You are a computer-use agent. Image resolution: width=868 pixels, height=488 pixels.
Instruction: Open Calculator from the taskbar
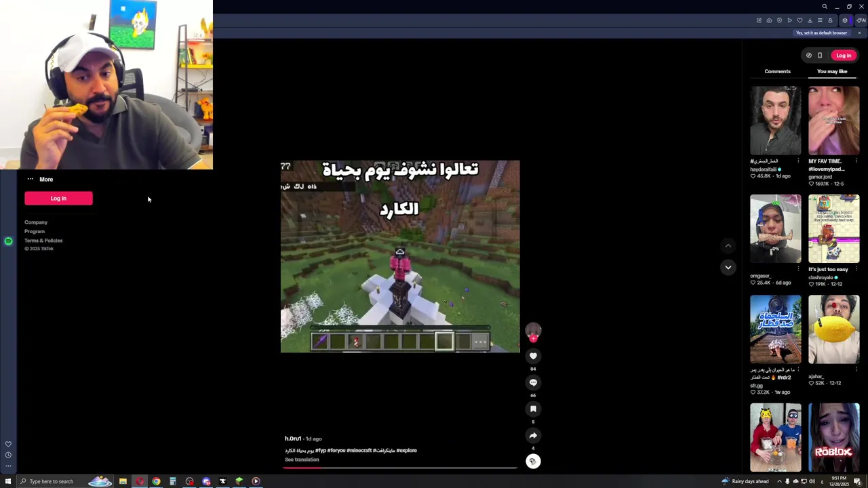173,481
